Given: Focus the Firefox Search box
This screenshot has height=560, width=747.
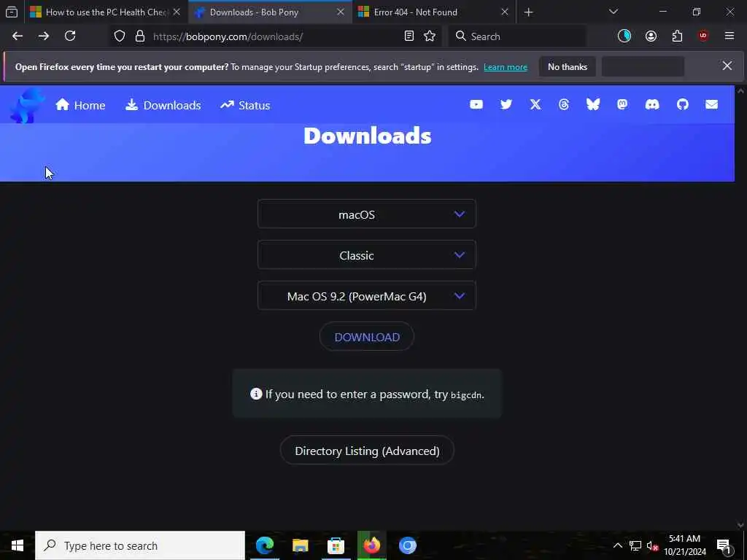Looking at the screenshot, I should 517,36.
